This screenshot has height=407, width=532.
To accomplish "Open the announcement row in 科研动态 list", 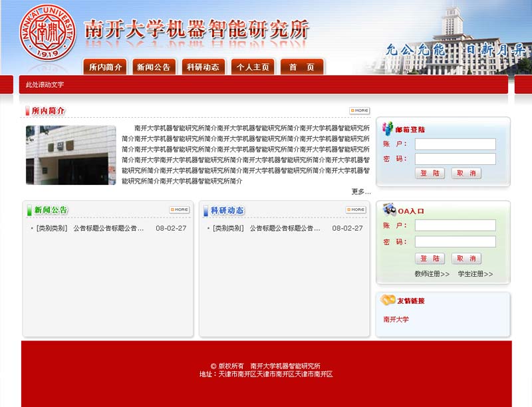I will [x=285, y=228].
